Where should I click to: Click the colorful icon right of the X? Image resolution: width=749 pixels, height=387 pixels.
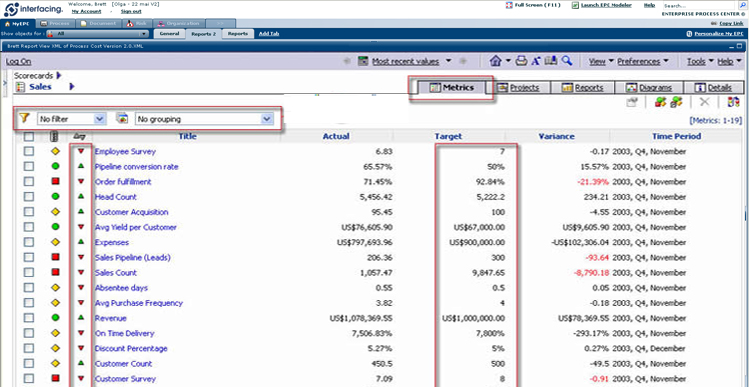tap(733, 102)
